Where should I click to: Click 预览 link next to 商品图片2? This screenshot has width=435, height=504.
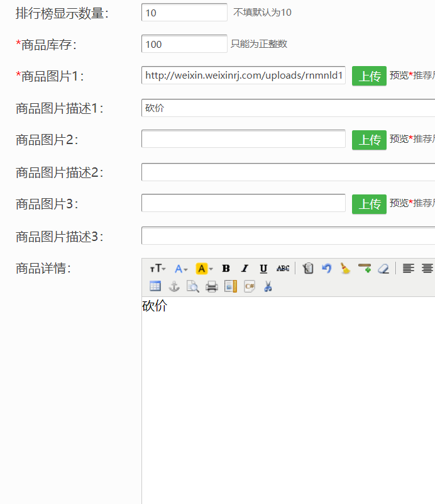point(399,139)
